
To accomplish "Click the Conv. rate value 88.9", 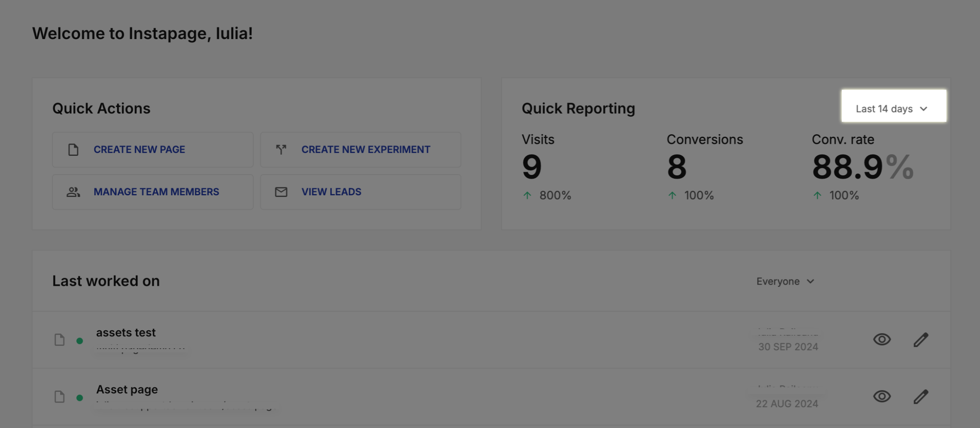I will [x=847, y=167].
